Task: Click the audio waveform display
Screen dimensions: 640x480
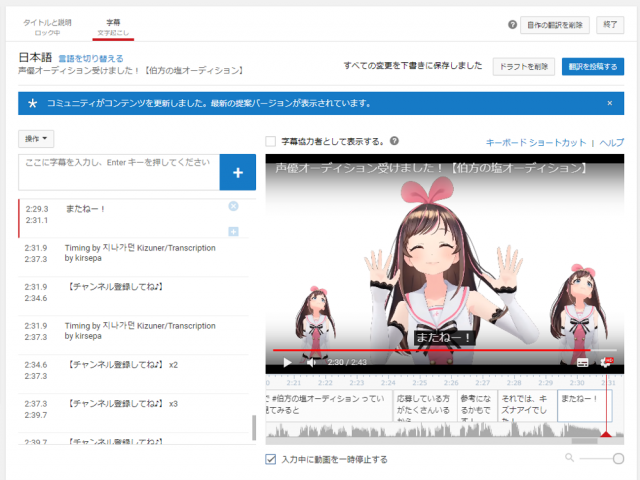Action: pyautogui.click(x=444, y=430)
